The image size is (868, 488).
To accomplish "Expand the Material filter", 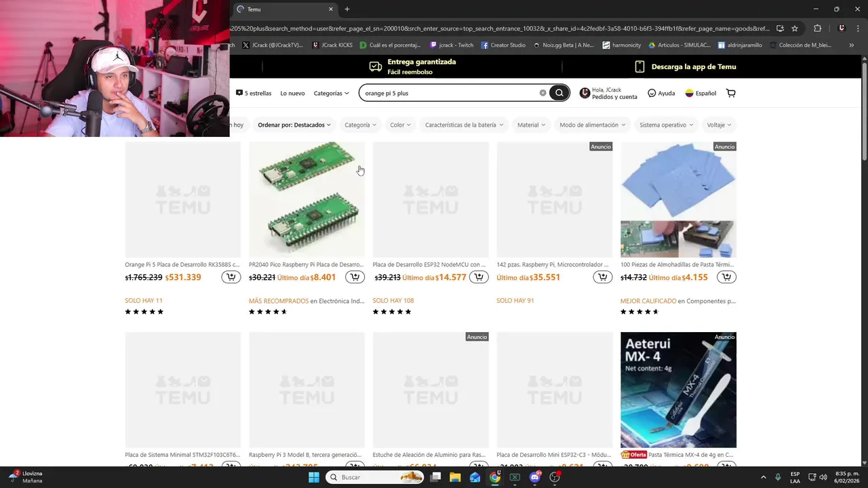I will point(531,125).
